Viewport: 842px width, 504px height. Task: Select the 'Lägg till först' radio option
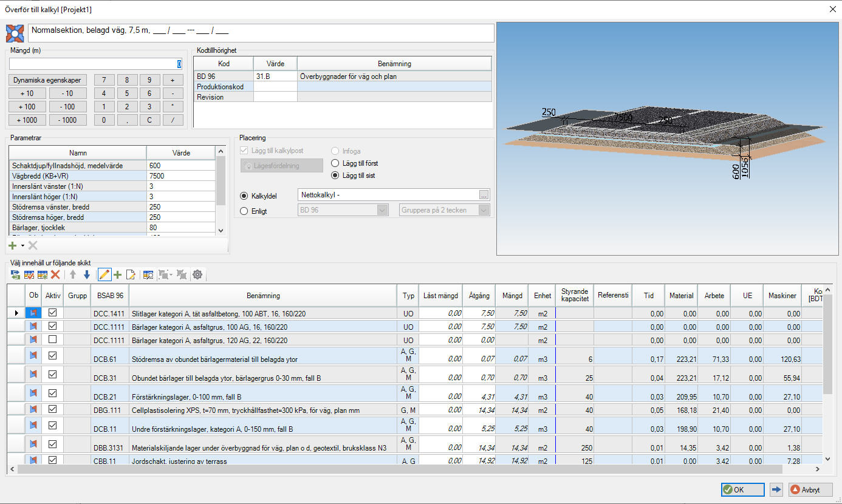coord(335,163)
